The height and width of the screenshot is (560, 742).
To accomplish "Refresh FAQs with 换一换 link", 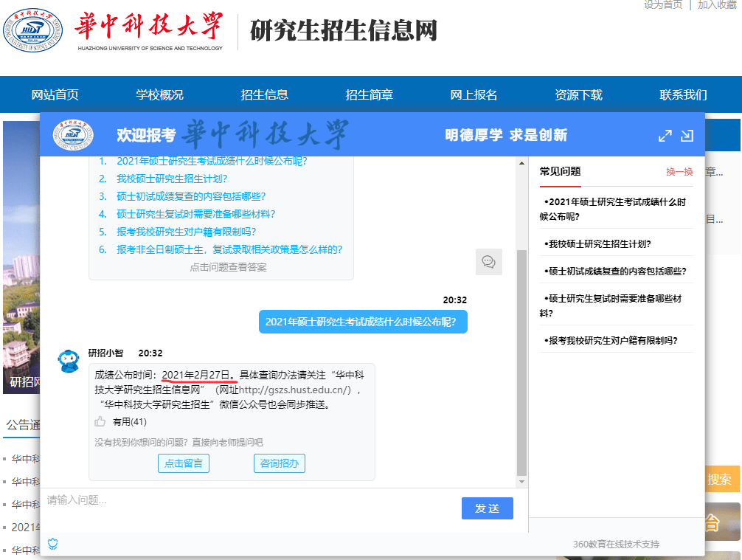I will 679,171.
